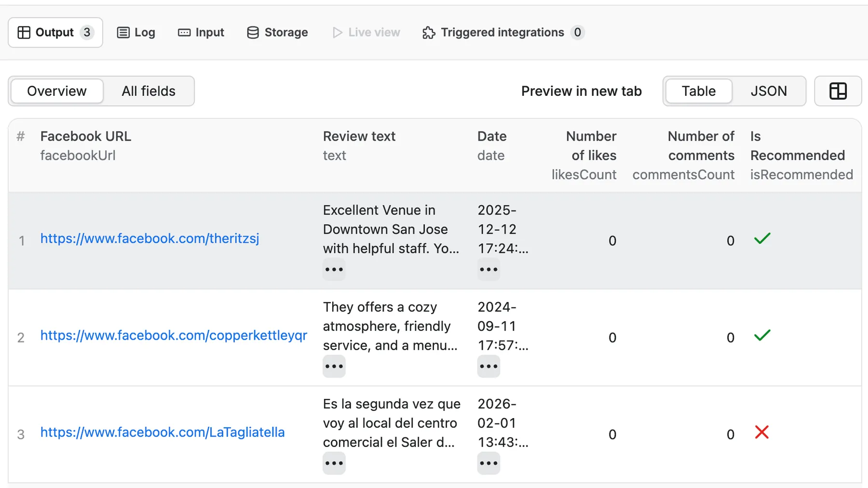Click the Input icon
The width and height of the screenshot is (868, 488).
pos(184,32)
